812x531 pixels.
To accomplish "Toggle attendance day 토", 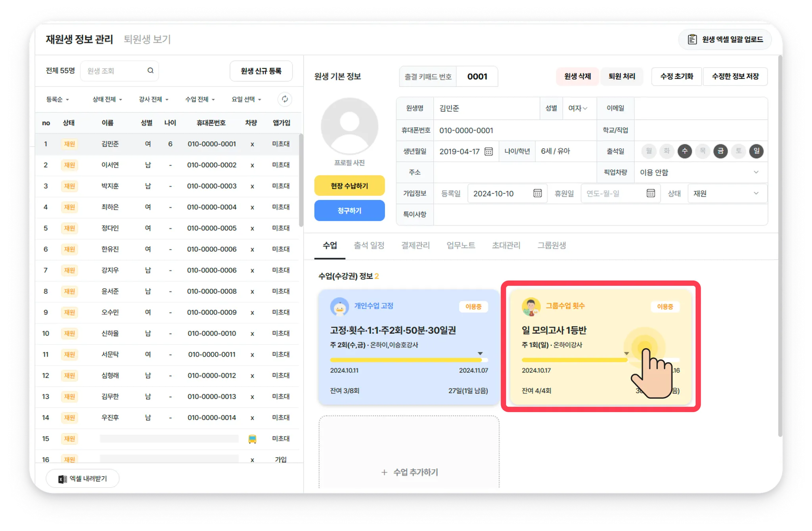I will pos(738,151).
